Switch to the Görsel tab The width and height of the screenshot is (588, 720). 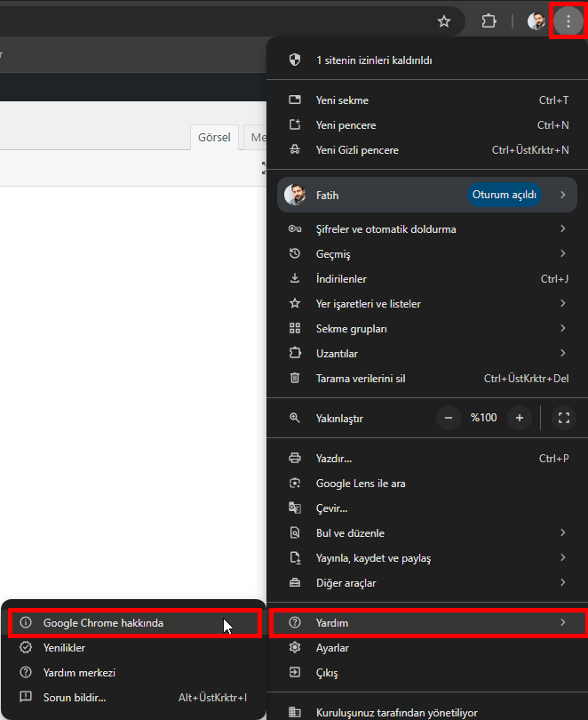[214, 137]
